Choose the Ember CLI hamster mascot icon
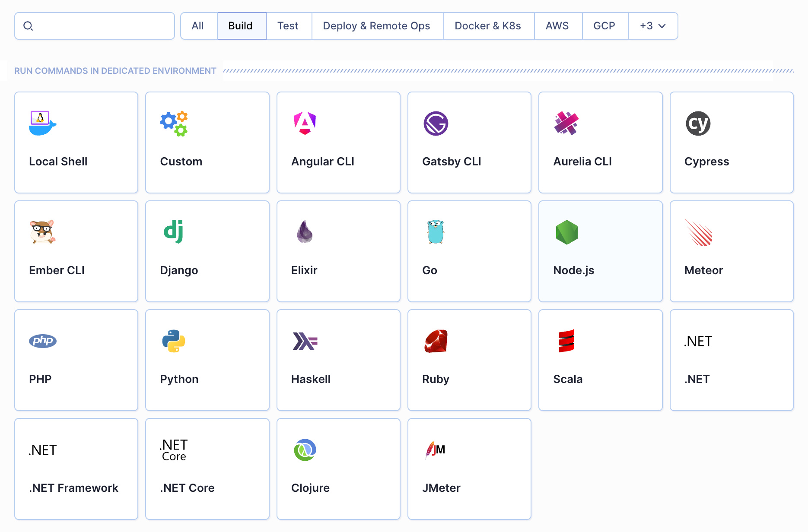808x532 pixels. (x=42, y=232)
